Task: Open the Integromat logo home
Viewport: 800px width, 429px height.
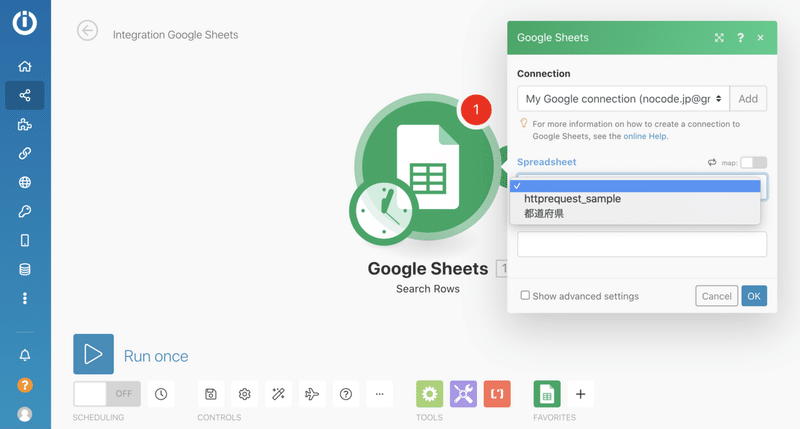Action: coord(24,22)
